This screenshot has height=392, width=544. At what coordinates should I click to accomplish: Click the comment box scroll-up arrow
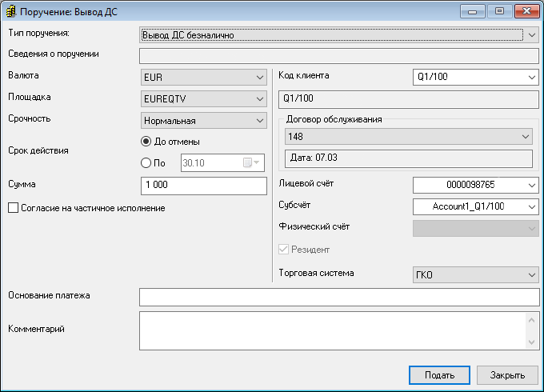pos(531,320)
